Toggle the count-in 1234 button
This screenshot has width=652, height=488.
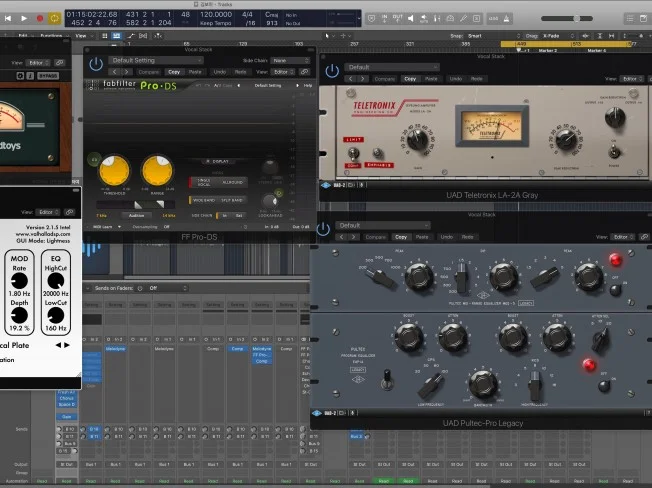coord(494,18)
